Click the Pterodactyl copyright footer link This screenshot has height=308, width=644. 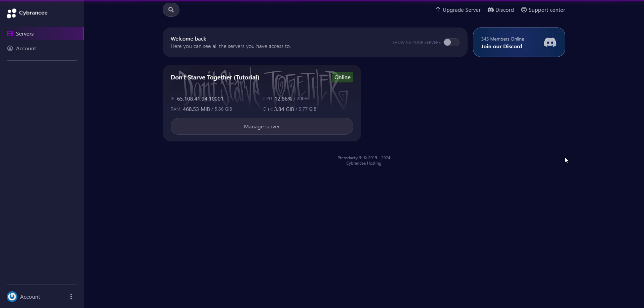pos(364,158)
